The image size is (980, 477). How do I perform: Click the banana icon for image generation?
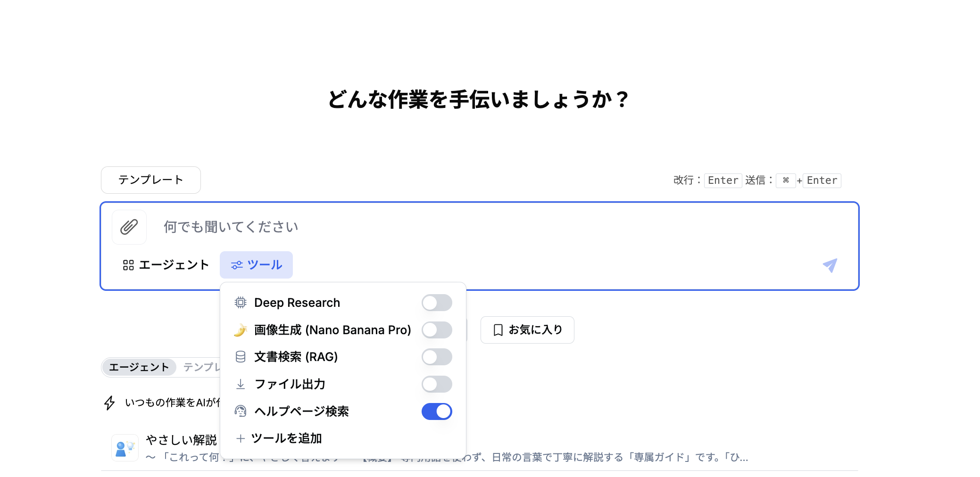click(241, 330)
